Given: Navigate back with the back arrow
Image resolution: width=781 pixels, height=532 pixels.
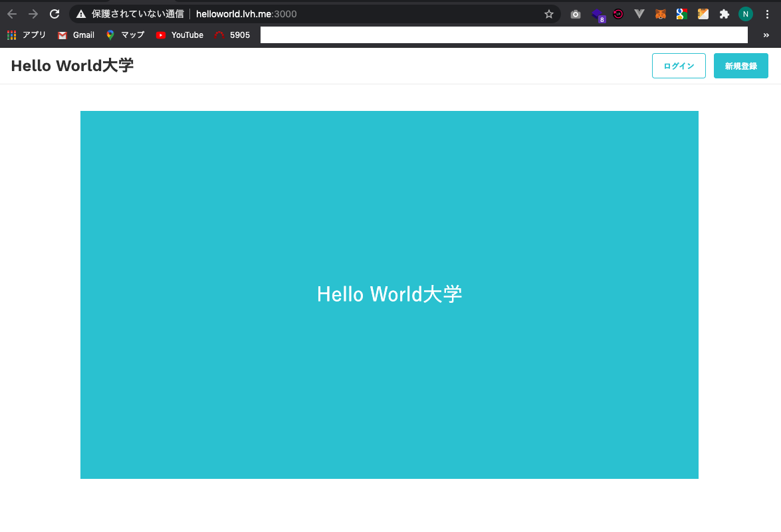Looking at the screenshot, I should coord(11,13).
